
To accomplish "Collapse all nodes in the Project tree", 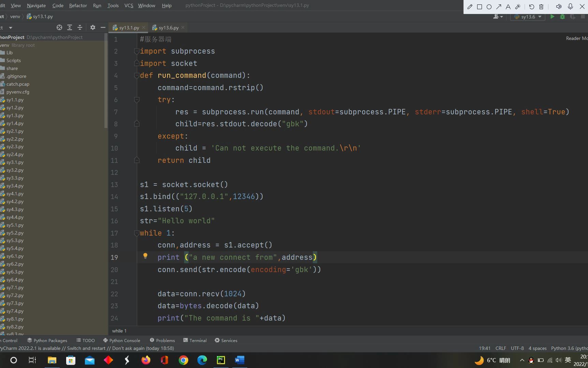I will pyautogui.click(x=80, y=27).
